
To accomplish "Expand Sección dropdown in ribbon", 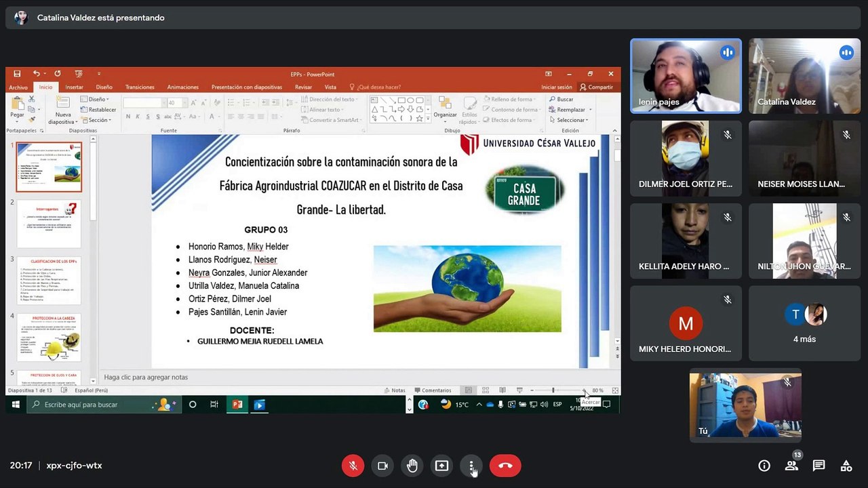I will pos(97,120).
